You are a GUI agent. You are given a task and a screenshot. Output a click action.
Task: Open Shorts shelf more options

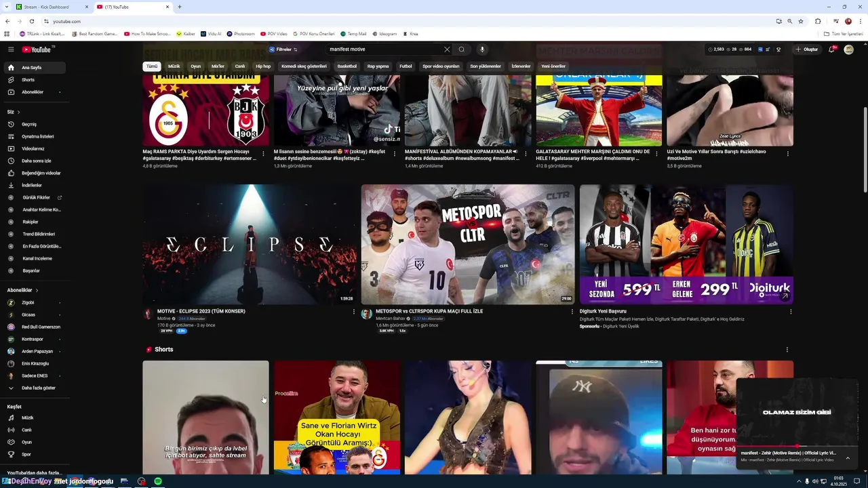coord(787,350)
